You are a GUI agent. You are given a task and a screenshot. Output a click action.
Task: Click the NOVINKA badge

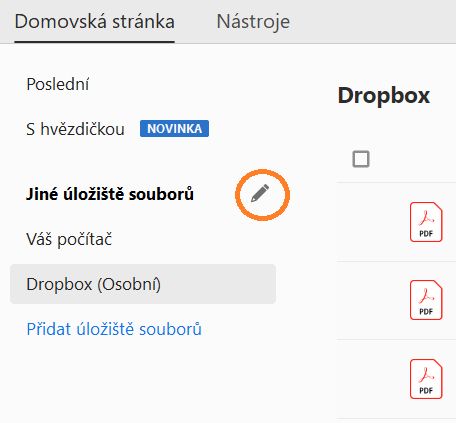(x=174, y=129)
